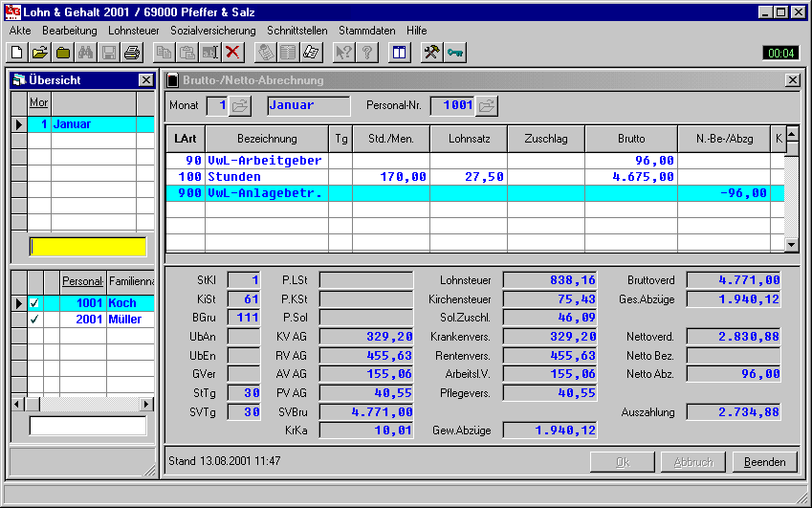
Task: Open the Bearbeitung menu
Action: 70,31
